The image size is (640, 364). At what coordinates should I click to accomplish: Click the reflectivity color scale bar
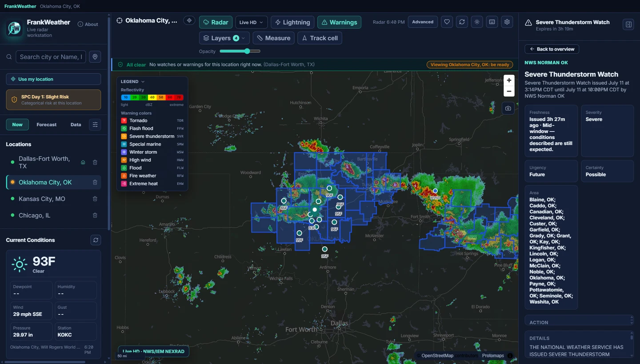click(x=152, y=97)
